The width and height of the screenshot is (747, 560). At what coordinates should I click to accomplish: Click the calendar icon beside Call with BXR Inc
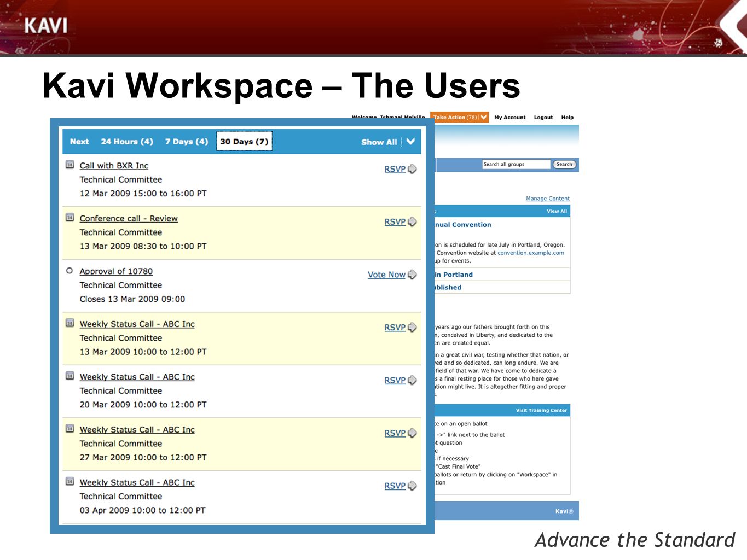(70, 165)
